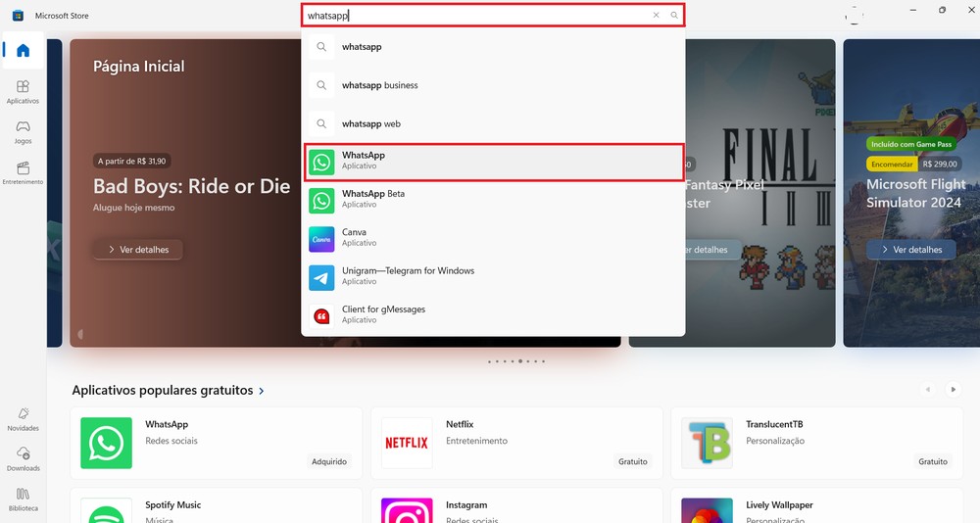Open the TranslucentTB app card
Screen dimensions: 980x523
[x=817, y=443]
